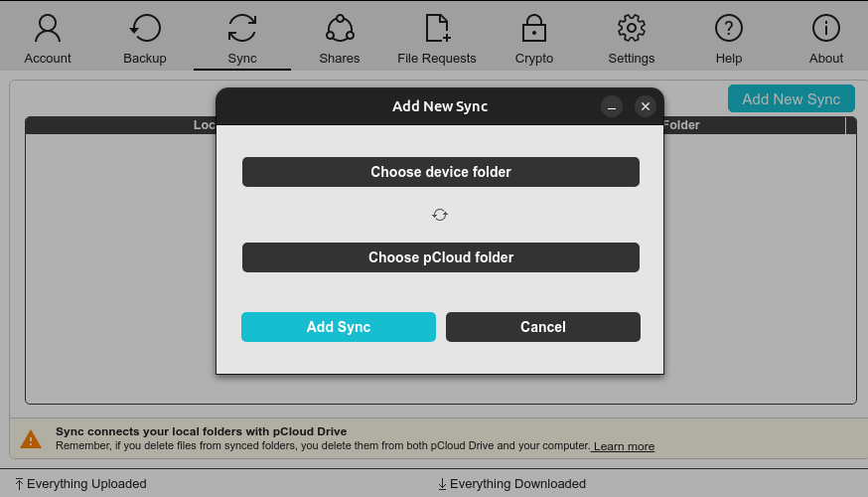Minimize the Add New Sync dialog

coord(612,106)
